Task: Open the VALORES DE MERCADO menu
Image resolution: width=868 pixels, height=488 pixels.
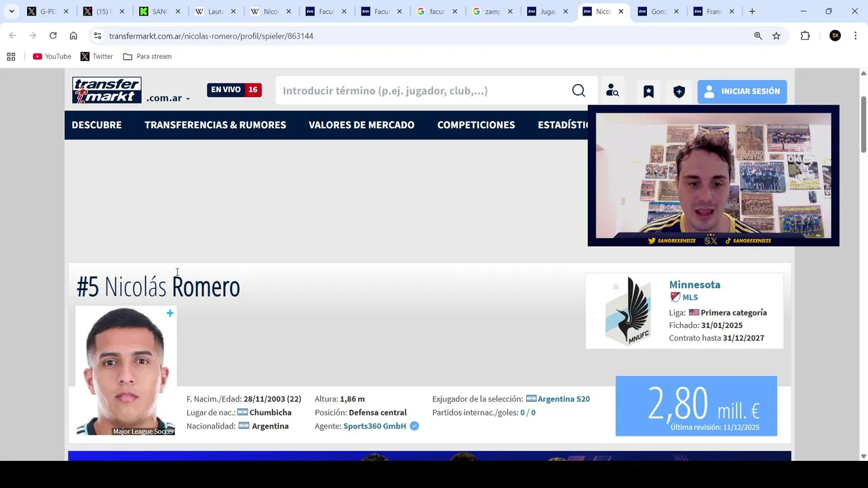Action: [x=361, y=125]
